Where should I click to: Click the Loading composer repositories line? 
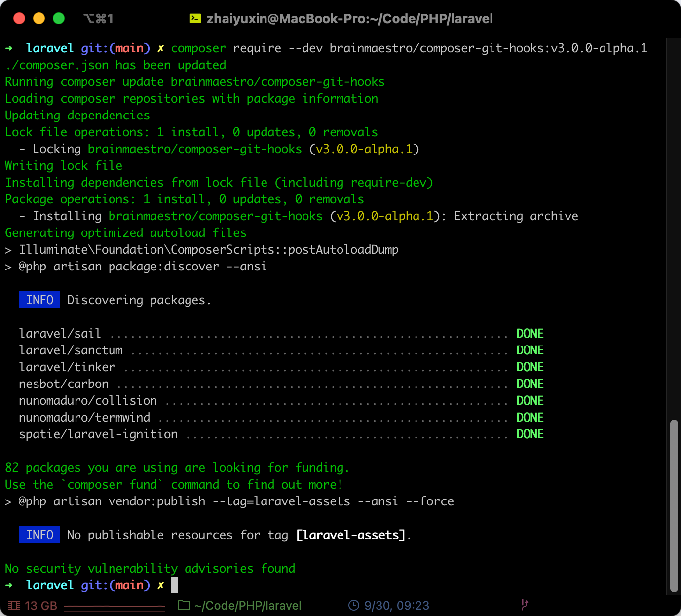pos(191,99)
